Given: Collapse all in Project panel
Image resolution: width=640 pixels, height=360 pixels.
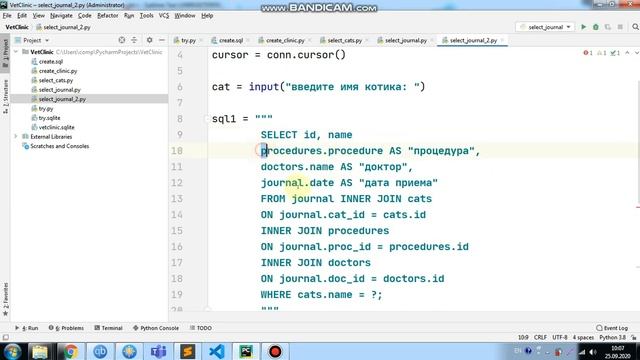Looking at the screenshot, I should (134, 40).
